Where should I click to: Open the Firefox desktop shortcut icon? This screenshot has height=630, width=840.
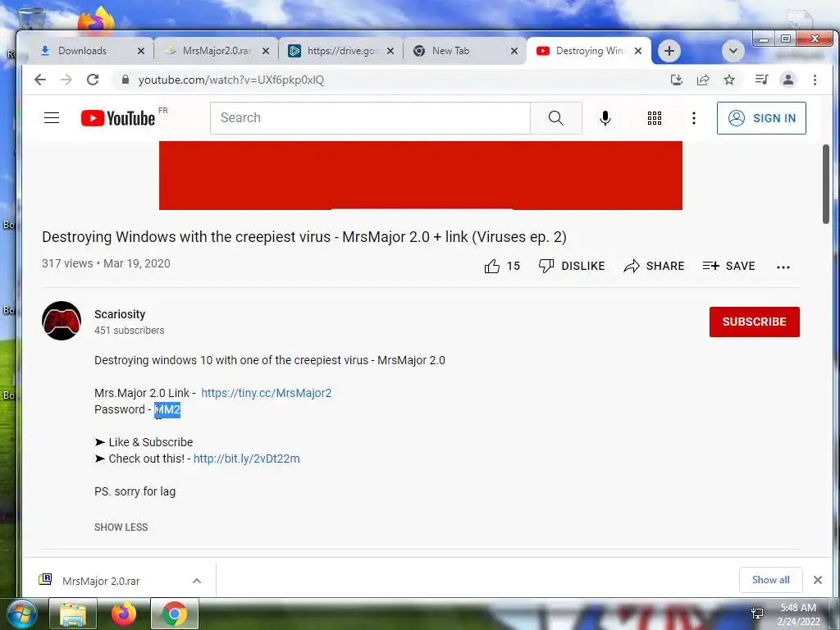click(x=97, y=21)
